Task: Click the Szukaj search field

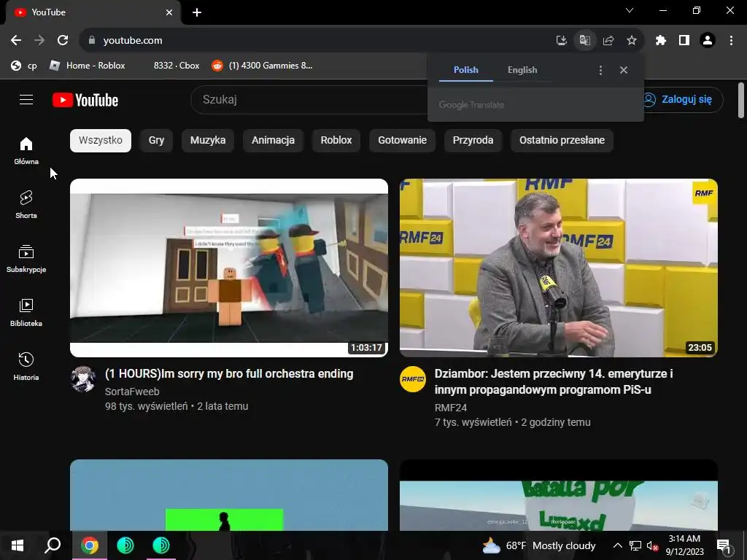Action: tap(309, 99)
